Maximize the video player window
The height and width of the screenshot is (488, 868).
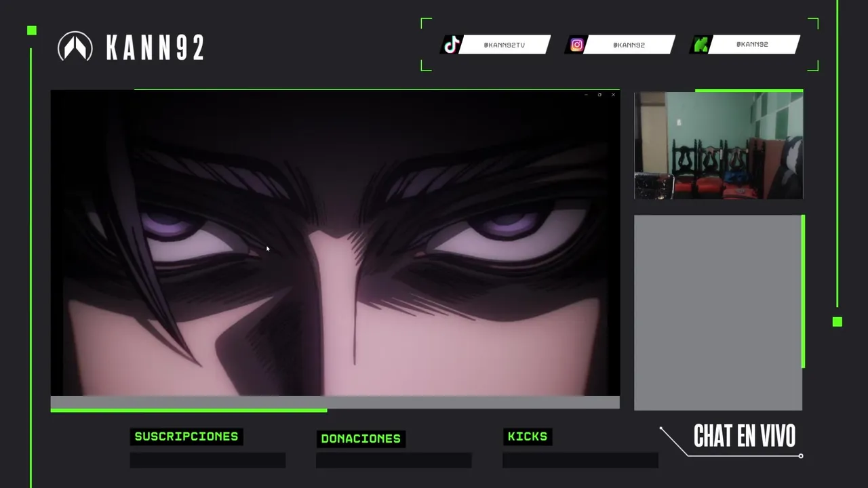(x=599, y=95)
